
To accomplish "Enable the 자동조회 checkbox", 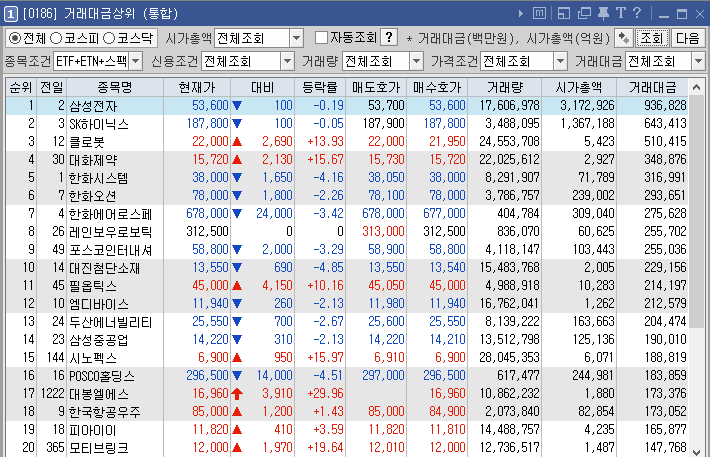I will pos(321,37).
